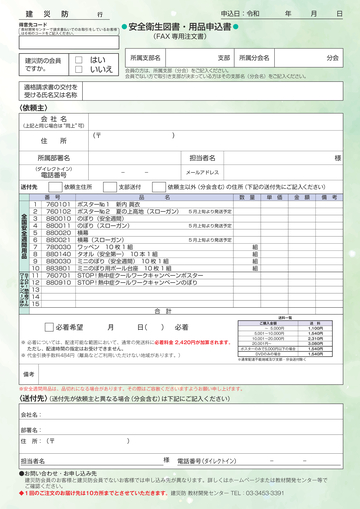Click quantity cell for ポスターNo.1 row
Screen dimensions: 360x509
[247, 204]
